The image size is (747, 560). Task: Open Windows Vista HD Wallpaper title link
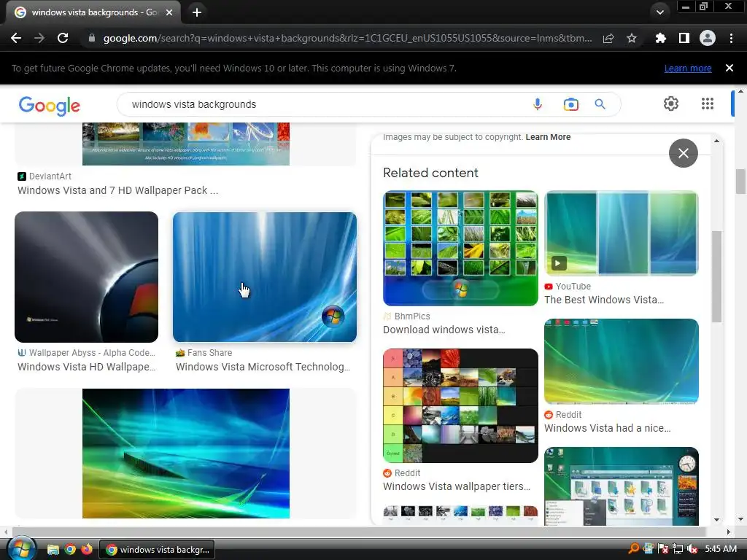coord(86,367)
